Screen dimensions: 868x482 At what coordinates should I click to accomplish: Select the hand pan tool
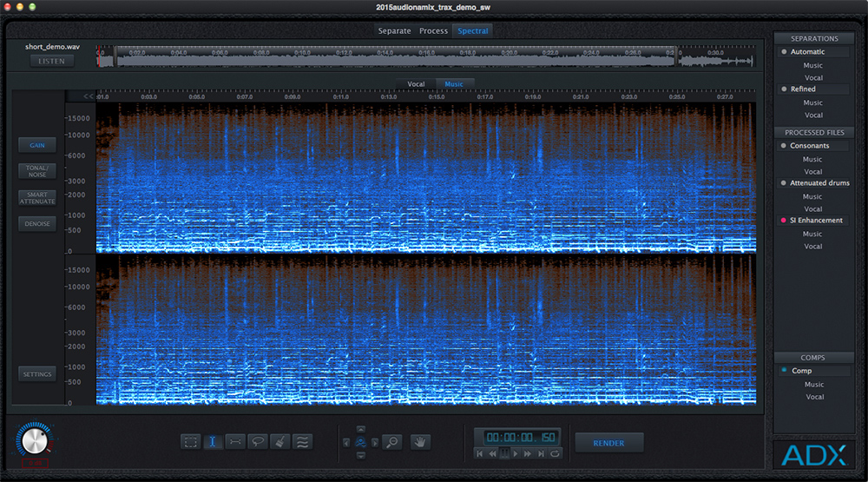pos(421,442)
